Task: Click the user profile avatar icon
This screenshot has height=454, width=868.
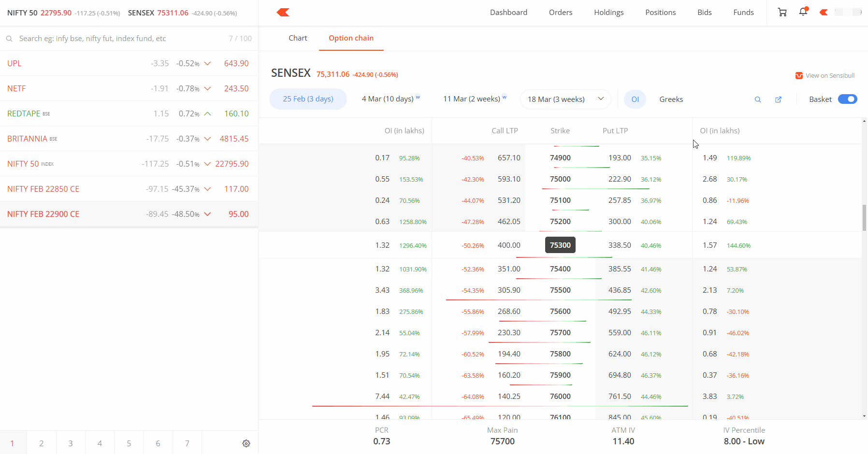Action: click(824, 12)
